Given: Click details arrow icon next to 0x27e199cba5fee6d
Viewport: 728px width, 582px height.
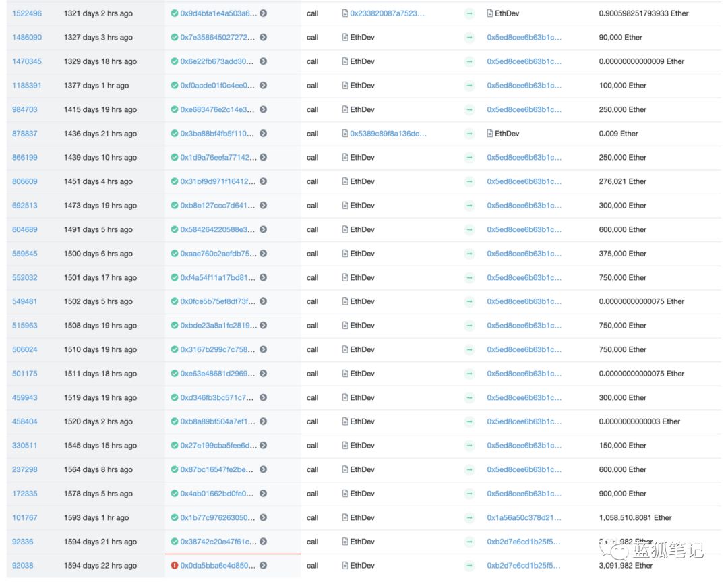Looking at the screenshot, I should point(264,445).
